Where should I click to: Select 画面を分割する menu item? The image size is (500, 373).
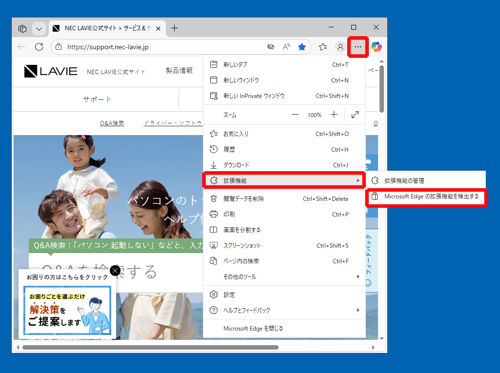point(284,230)
